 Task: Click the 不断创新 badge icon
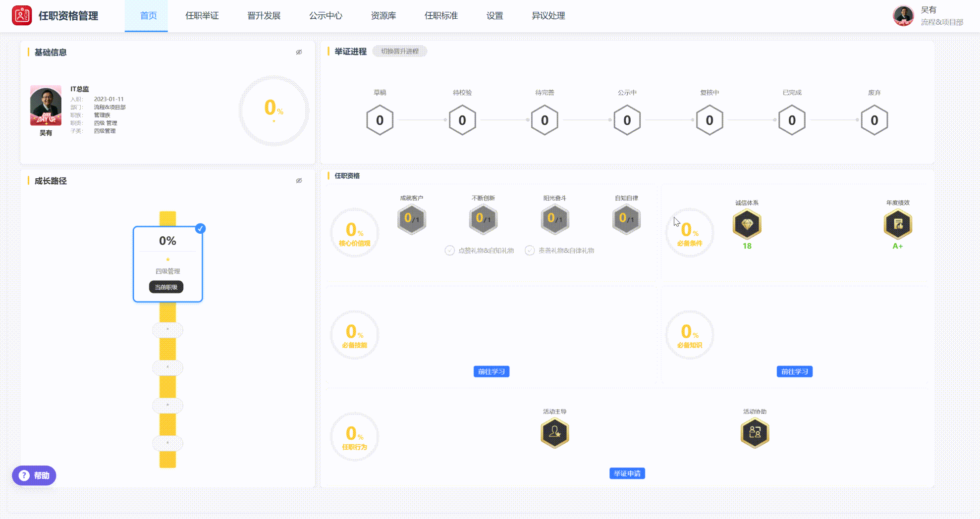(x=483, y=219)
